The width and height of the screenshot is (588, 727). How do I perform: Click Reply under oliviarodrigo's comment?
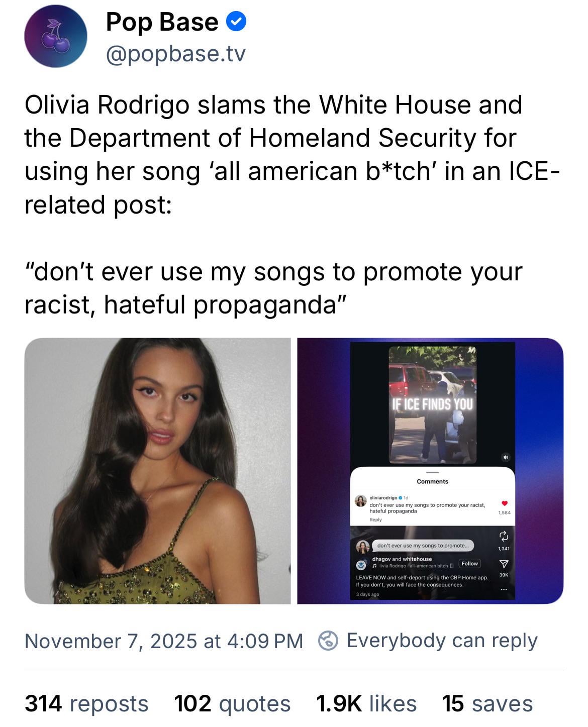(375, 520)
